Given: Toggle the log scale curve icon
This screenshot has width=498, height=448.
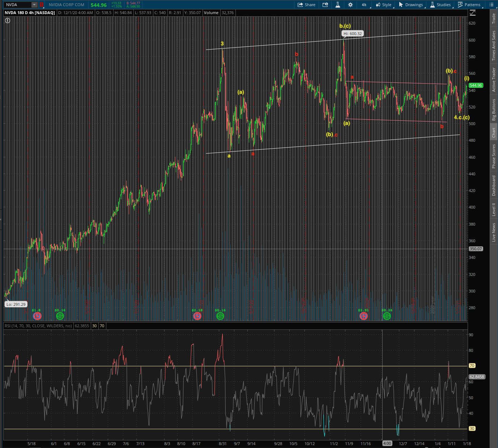Looking at the screenshot, I should click(473, 13).
